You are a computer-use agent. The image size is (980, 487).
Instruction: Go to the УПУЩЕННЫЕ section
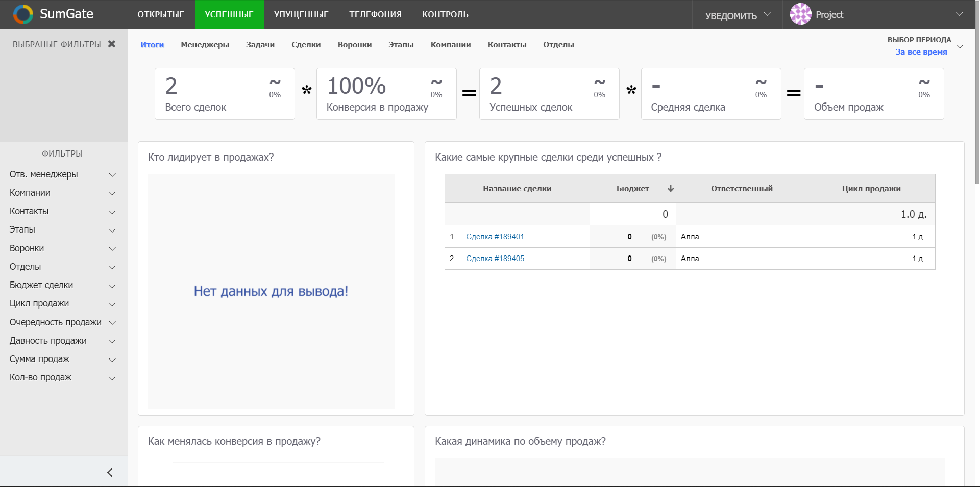coord(301,14)
